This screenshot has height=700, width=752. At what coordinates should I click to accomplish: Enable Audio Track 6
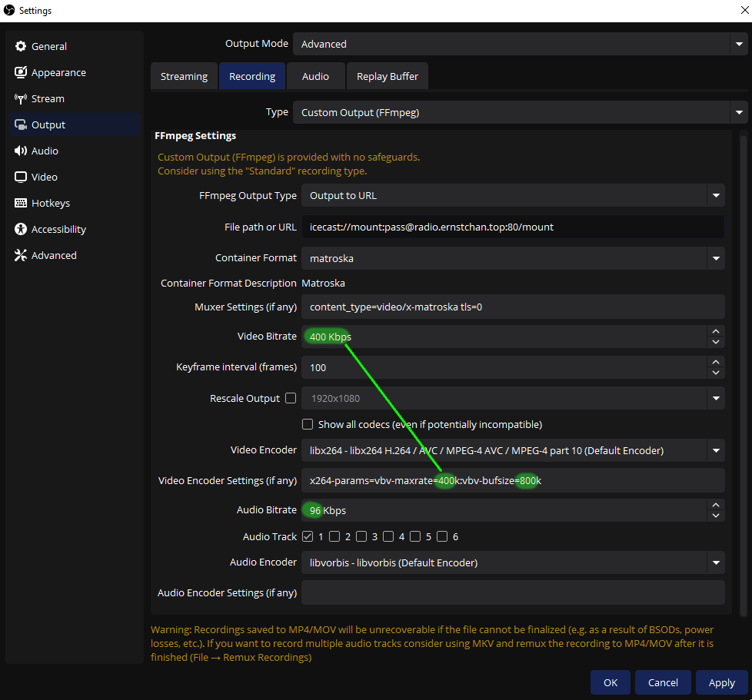point(442,536)
